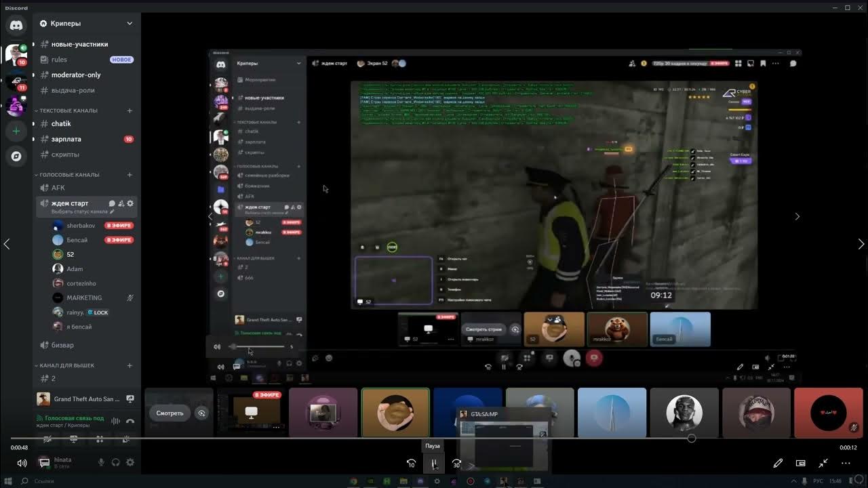Image resolution: width=868 pixels, height=488 pixels.
Task: Select the green-outlined participant tile
Action: pos(395,413)
